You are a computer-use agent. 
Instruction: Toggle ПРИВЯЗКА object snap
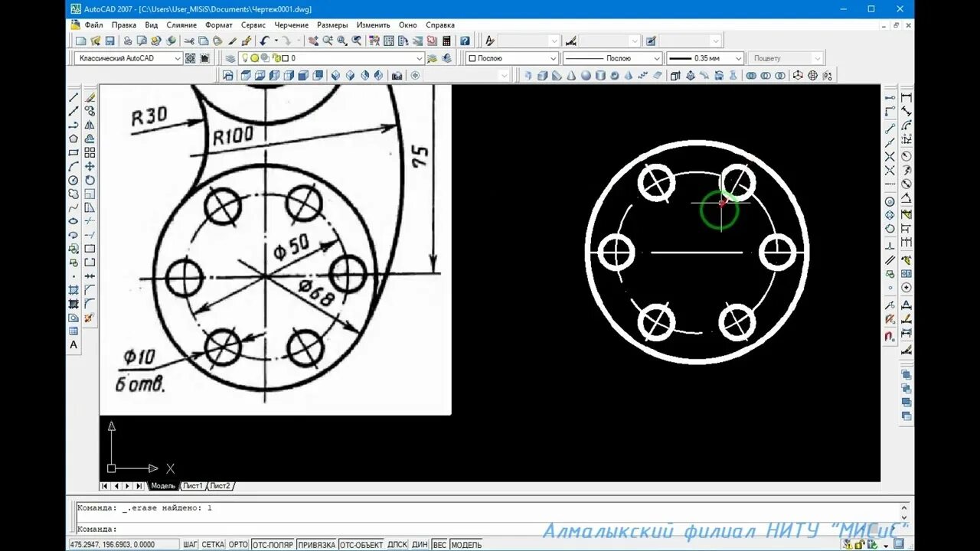316,545
